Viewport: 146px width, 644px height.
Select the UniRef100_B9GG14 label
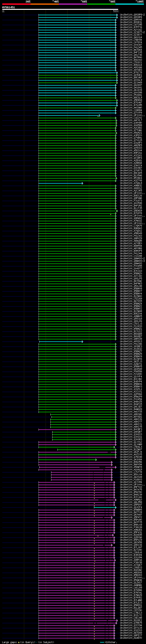click(x=131, y=65)
